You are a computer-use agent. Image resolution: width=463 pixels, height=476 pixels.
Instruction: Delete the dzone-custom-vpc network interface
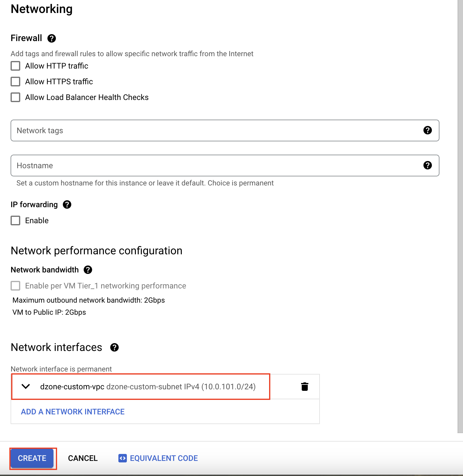point(305,387)
